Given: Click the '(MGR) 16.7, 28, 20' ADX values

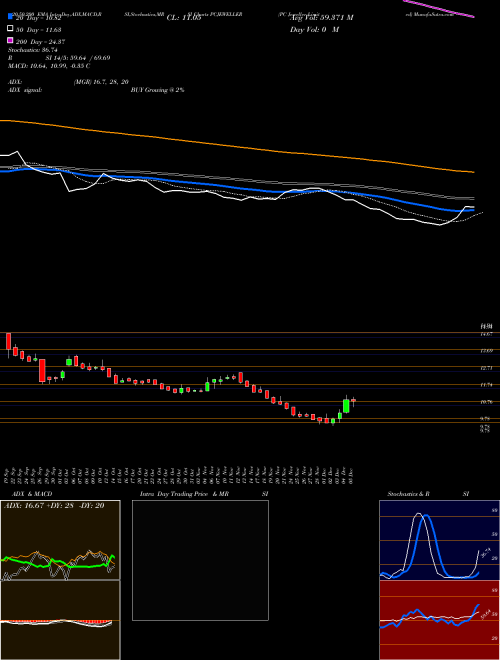Looking at the screenshot, I should (x=101, y=82).
